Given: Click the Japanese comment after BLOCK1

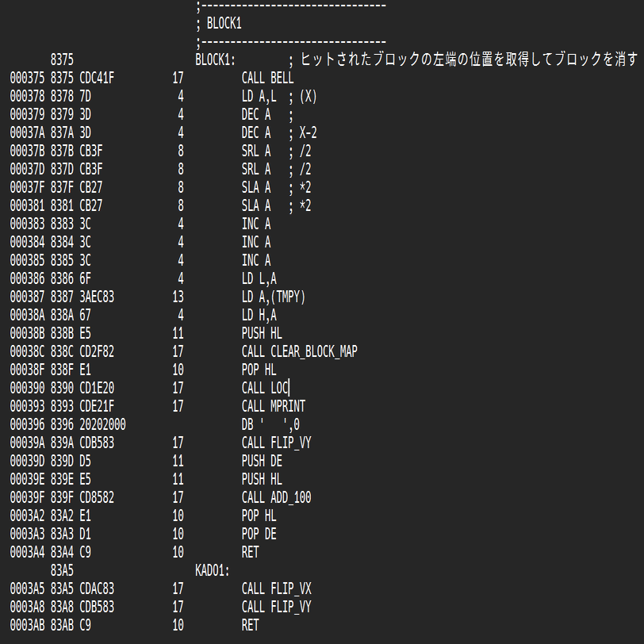Looking at the screenshot, I should [x=463, y=60].
